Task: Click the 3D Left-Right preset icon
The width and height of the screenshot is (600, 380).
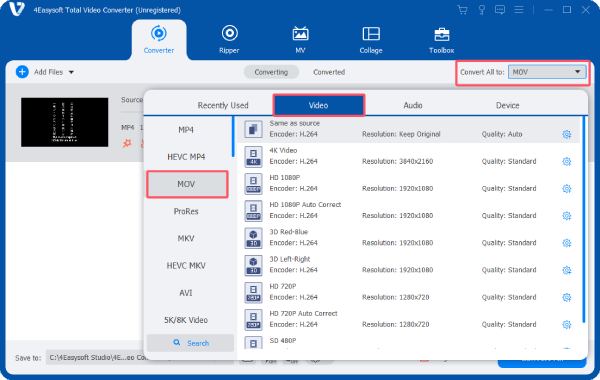Action: (x=253, y=265)
